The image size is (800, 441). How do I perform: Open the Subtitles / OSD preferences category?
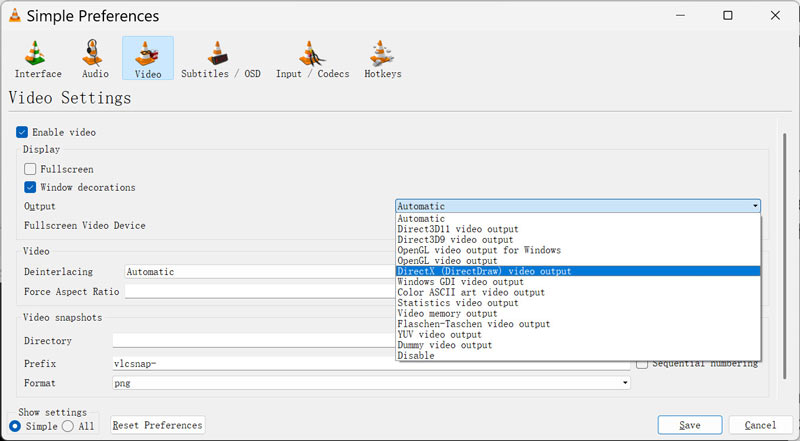click(220, 59)
